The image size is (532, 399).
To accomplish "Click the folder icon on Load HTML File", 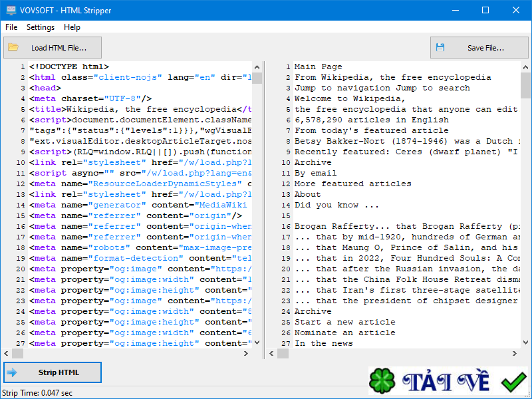I will (x=13, y=47).
